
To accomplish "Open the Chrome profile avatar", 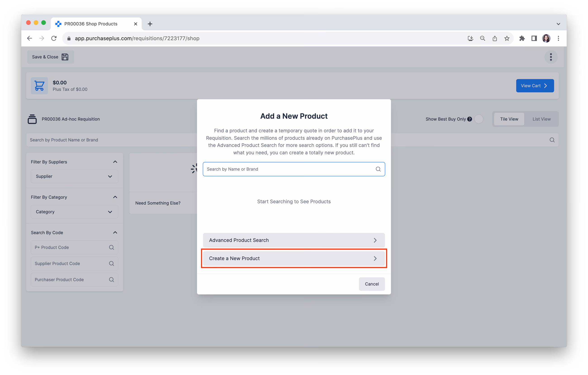I will [546, 38].
